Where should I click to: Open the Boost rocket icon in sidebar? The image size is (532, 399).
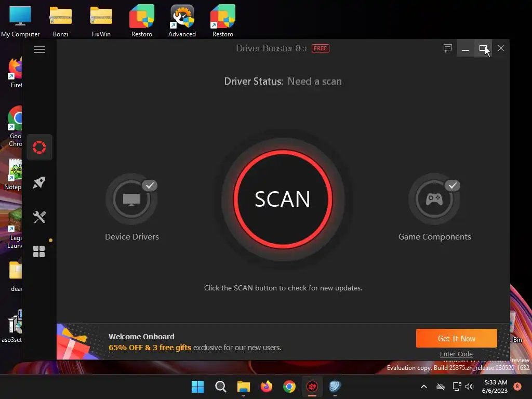[39, 182]
